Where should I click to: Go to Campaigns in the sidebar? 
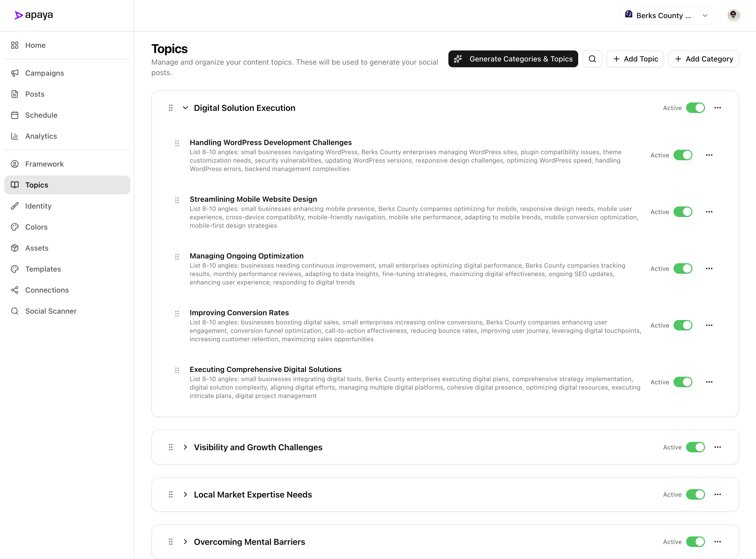tap(44, 73)
